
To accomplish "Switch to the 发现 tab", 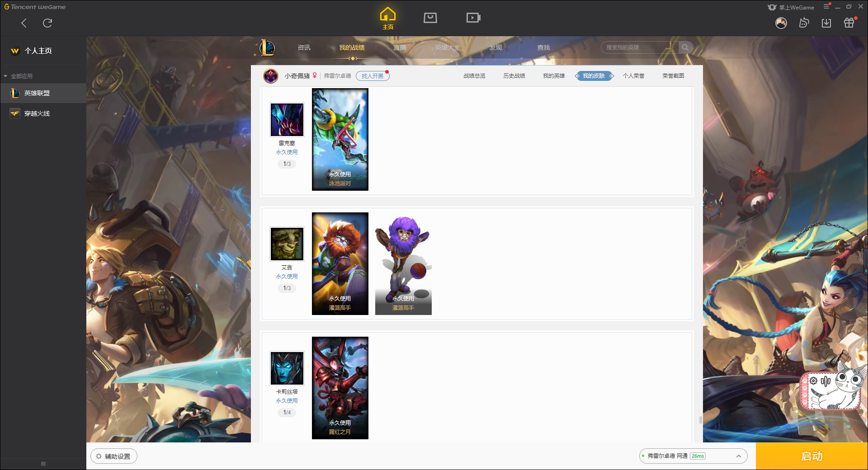I will point(495,47).
